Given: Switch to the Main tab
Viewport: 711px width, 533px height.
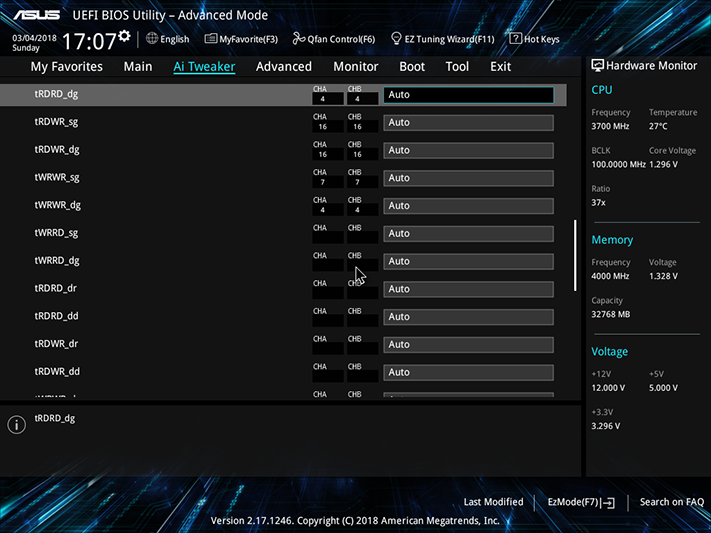Looking at the screenshot, I should tap(138, 67).
